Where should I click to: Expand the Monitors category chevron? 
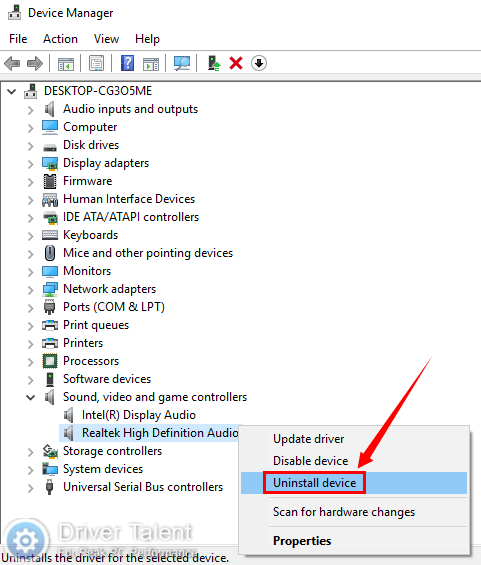click(x=31, y=272)
